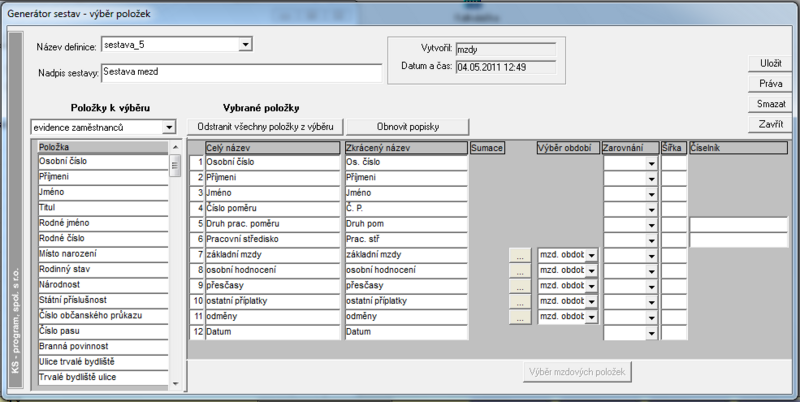Open Výběr období dropdown for základní mzdy

[591, 256]
